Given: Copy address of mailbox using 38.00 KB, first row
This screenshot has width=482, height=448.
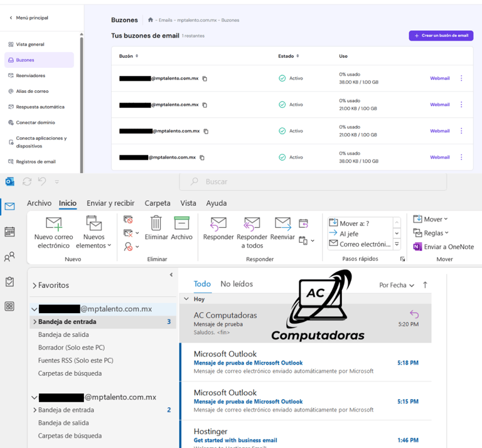Looking at the screenshot, I should [205, 78].
